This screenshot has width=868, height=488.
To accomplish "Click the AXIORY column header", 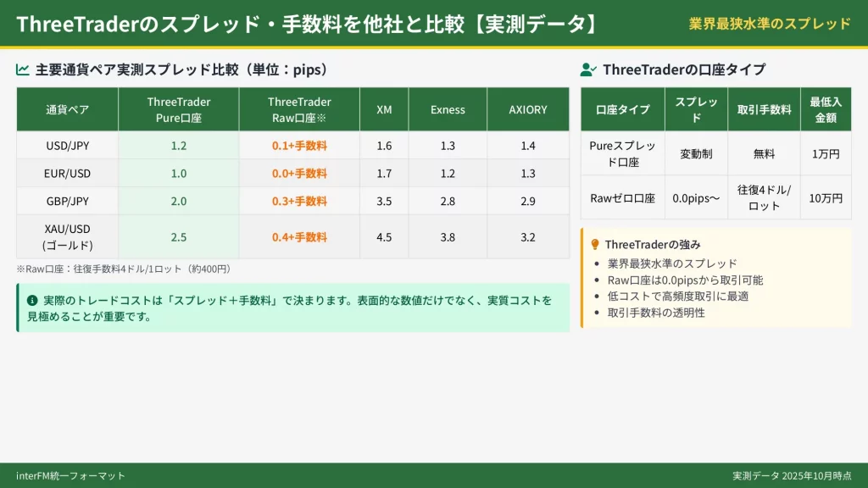I will pos(528,109).
